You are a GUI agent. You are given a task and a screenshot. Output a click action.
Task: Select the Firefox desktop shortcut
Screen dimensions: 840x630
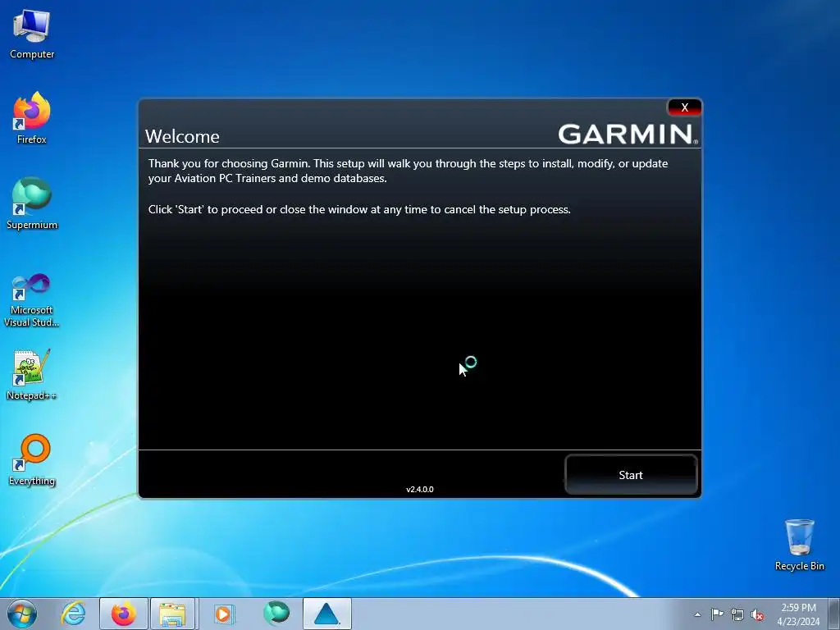click(32, 118)
